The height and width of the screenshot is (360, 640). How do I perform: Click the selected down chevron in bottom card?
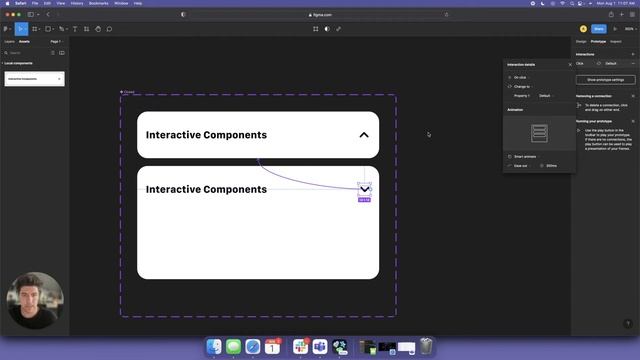coord(364,189)
